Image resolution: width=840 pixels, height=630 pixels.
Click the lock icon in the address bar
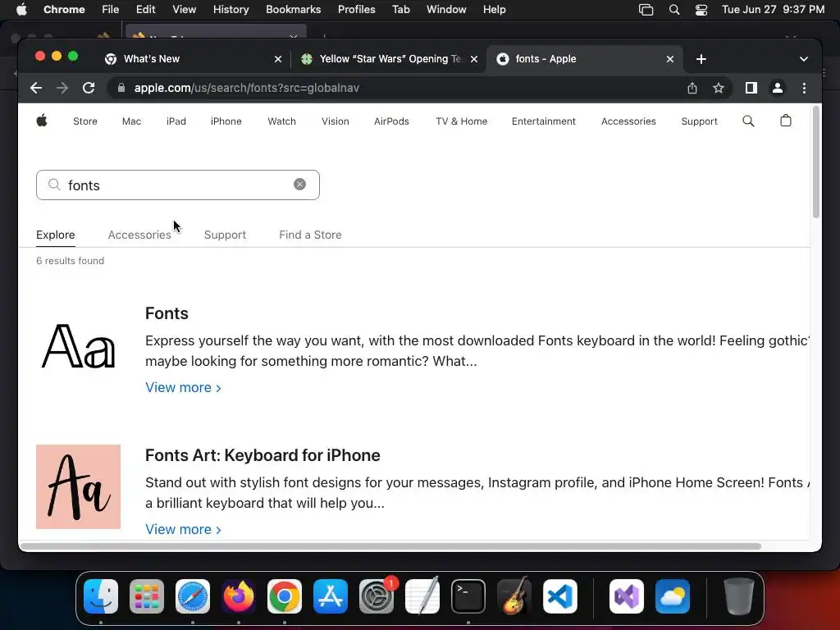point(121,88)
